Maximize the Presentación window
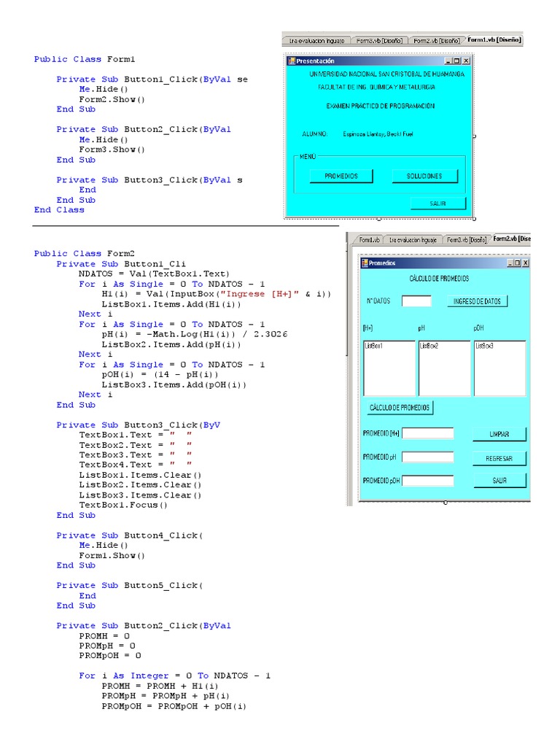 457,61
